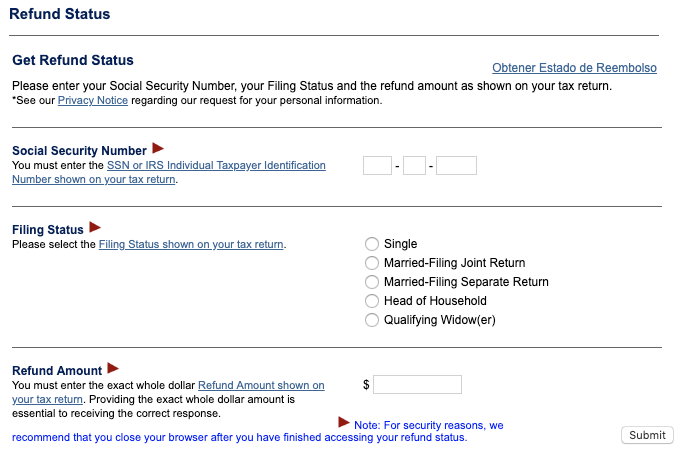The width and height of the screenshot is (683, 458).
Task: Pick the Head of Household option
Action: (372, 301)
